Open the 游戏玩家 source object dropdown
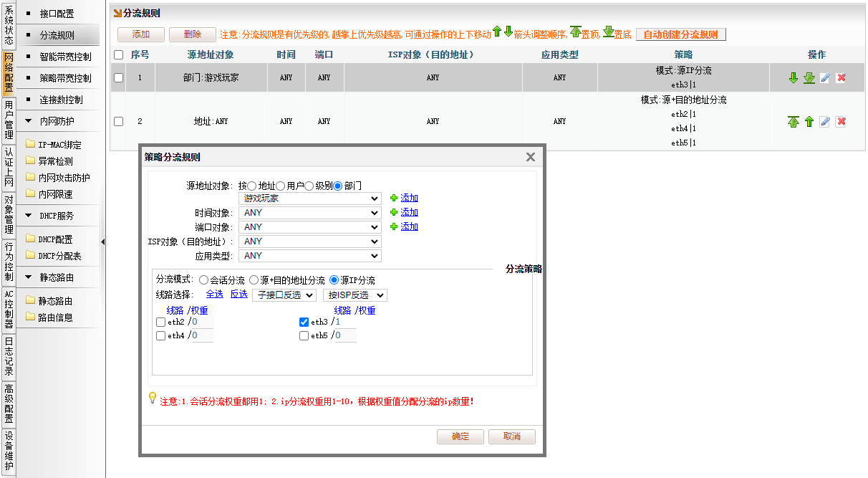 (x=310, y=199)
